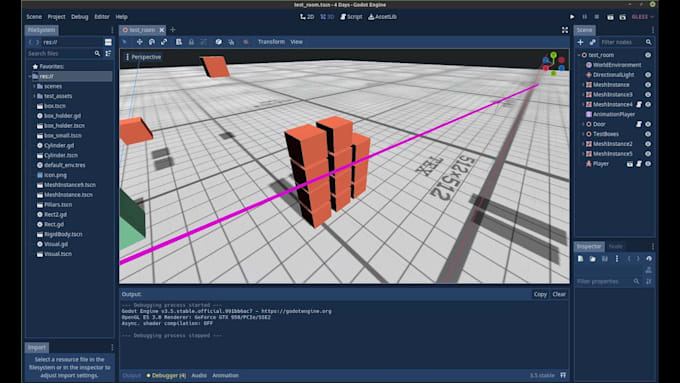Create new resource icon in Inspector
The width and height of the screenshot is (680, 383).
[580, 259]
